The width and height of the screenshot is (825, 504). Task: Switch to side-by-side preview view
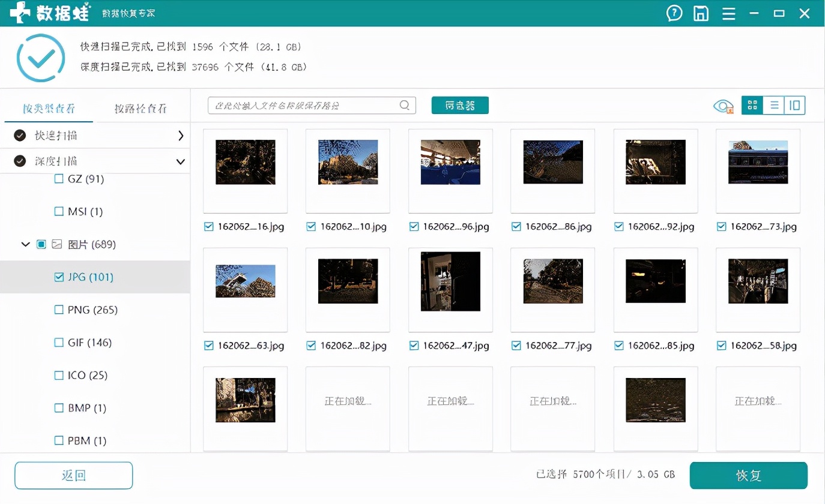794,105
